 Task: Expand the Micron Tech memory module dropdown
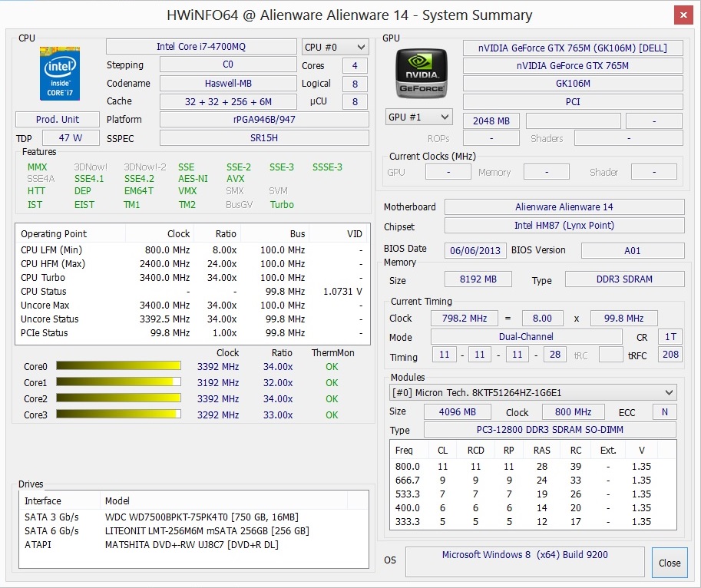click(533, 393)
